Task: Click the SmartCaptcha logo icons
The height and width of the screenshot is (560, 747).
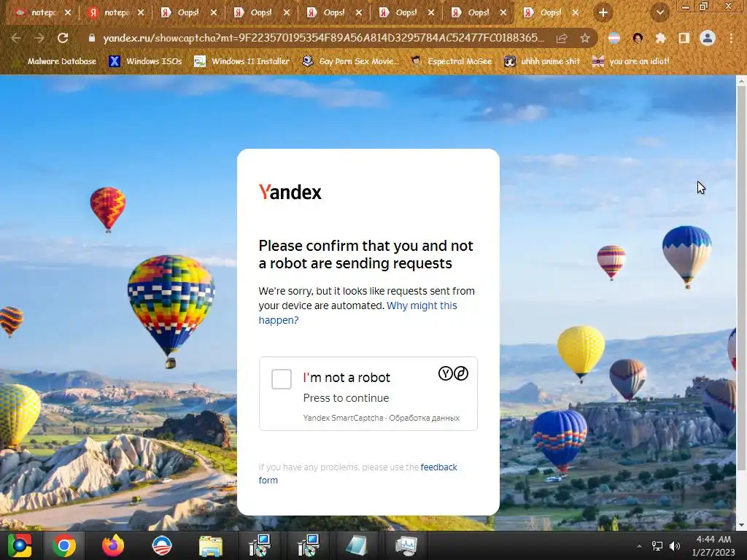Action: pos(453,373)
